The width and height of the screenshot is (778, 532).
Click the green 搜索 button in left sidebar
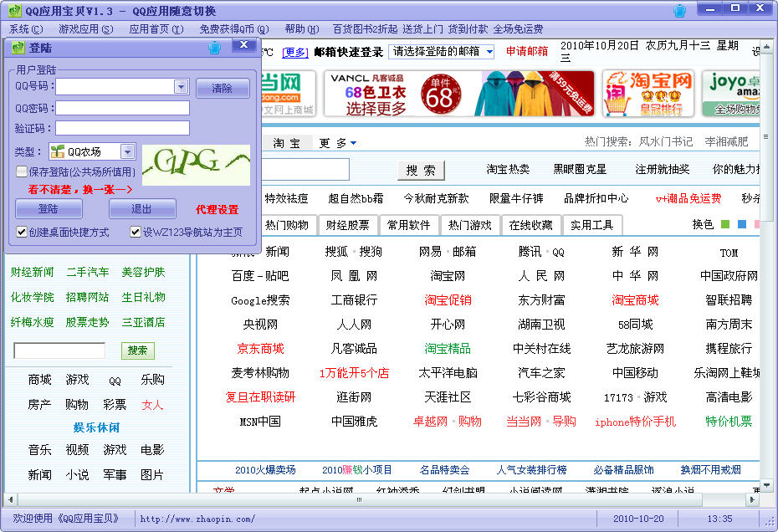(x=137, y=350)
